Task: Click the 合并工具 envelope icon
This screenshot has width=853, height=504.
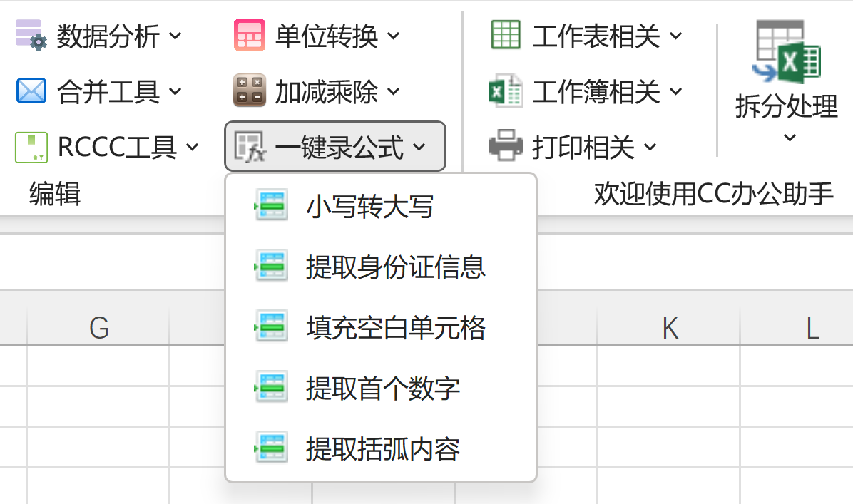Action: click(31, 91)
